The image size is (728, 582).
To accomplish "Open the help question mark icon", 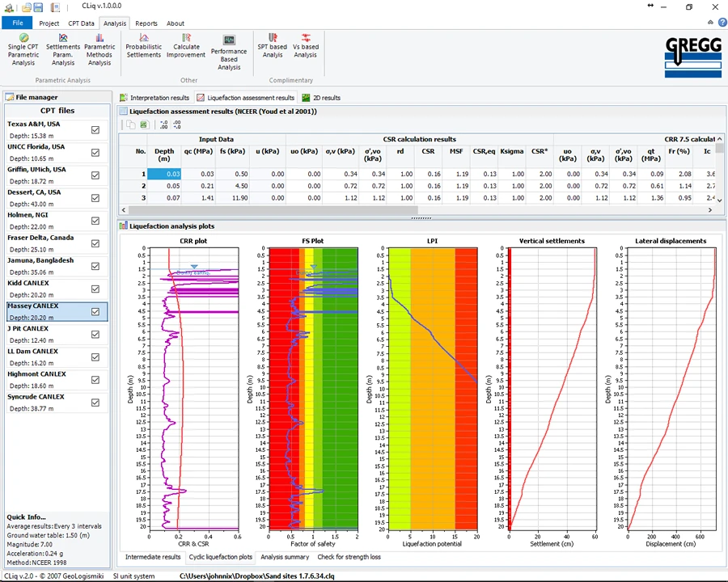I will click(722, 23).
